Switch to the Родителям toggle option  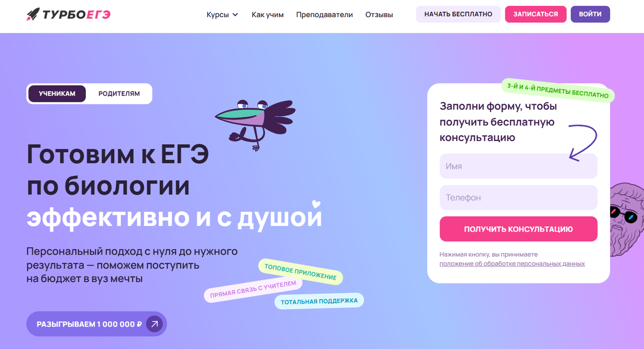click(x=119, y=93)
